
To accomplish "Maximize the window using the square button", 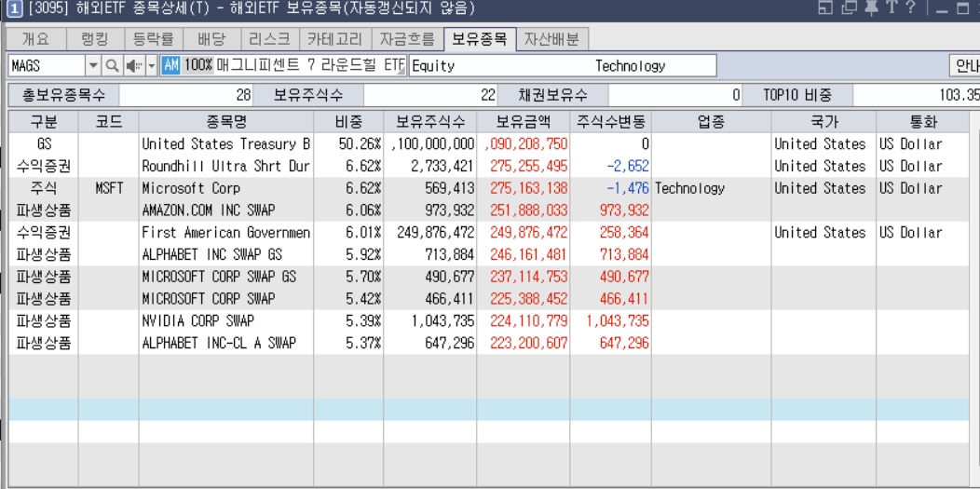I will pyautogui.click(x=962, y=10).
